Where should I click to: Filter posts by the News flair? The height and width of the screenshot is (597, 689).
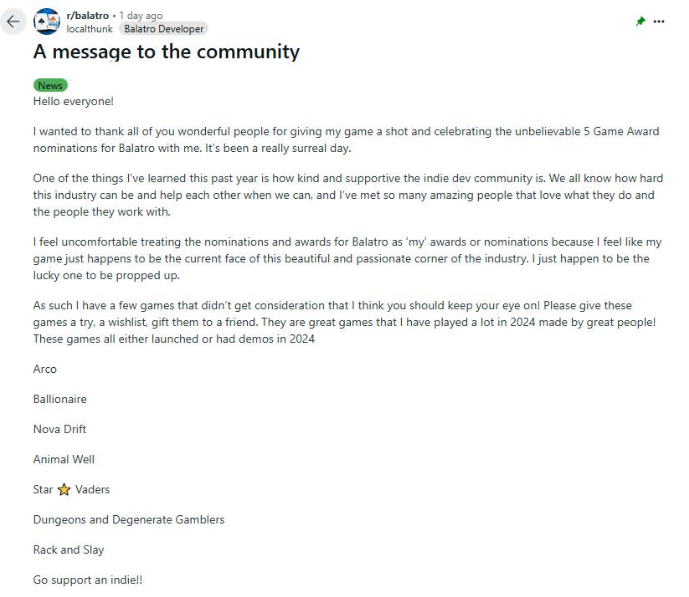click(x=50, y=85)
